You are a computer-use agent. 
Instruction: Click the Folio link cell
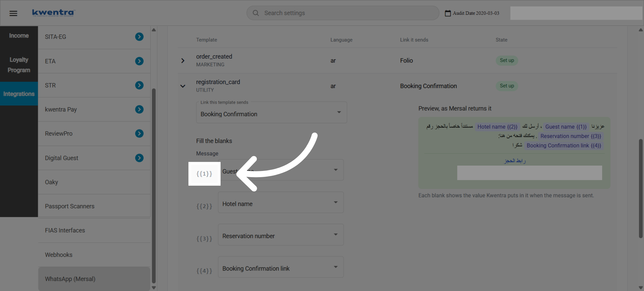[406, 61]
